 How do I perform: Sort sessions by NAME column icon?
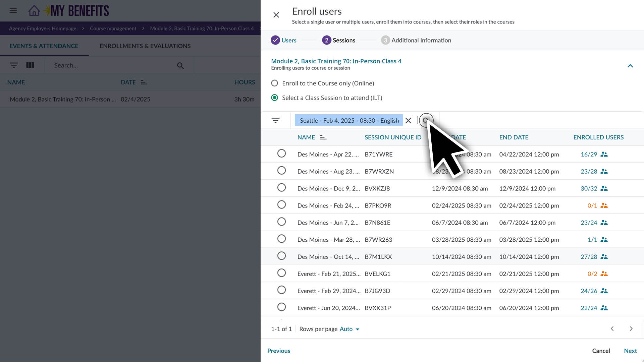coord(323,137)
